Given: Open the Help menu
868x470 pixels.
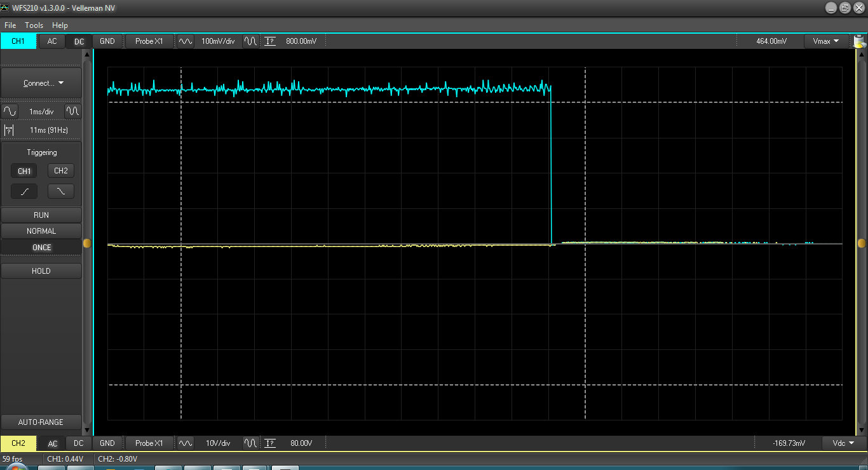Looking at the screenshot, I should point(60,25).
